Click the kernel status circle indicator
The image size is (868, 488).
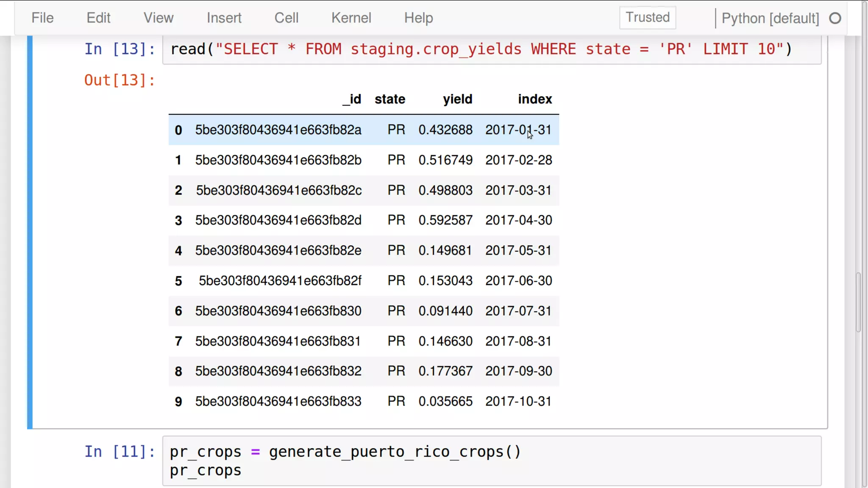coord(835,18)
